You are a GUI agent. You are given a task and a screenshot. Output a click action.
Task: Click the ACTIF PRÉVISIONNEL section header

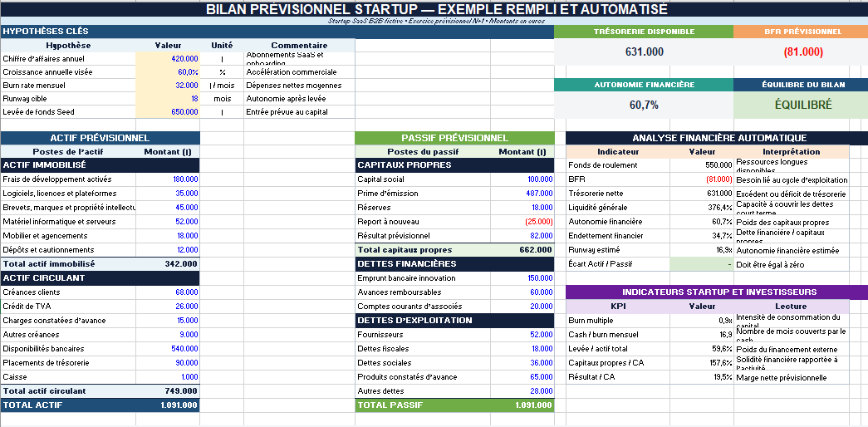(100, 138)
